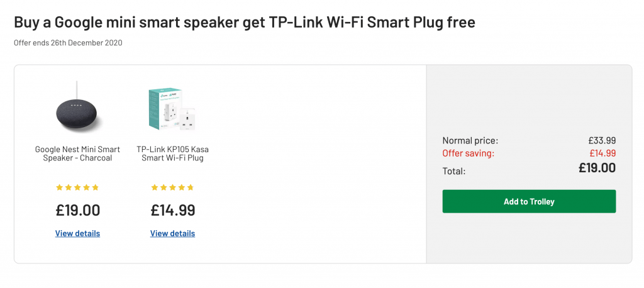Click the half-filled last star under TP-Link
Viewport: 644px width, 288px height.
click(190, 188)
